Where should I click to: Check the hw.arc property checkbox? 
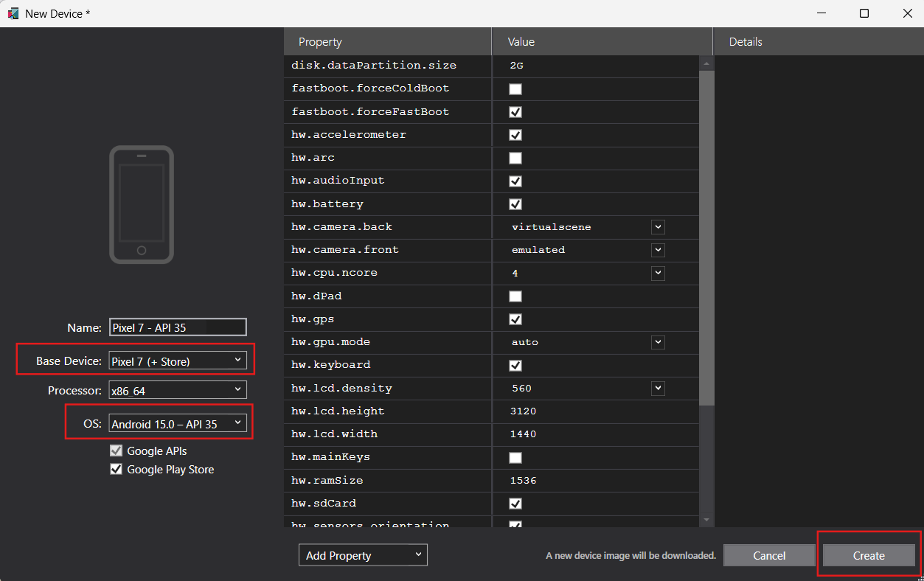(x=515, y=158)
